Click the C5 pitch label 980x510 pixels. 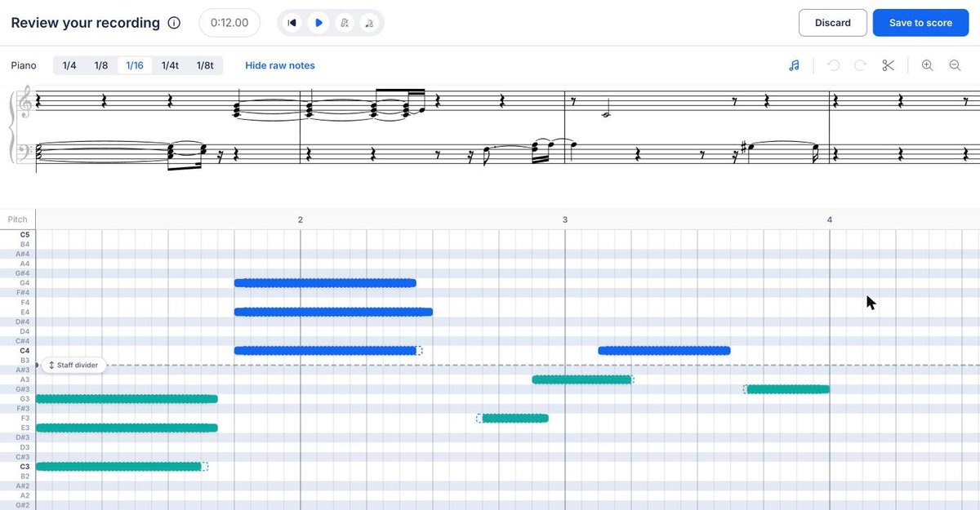[24, 235]
